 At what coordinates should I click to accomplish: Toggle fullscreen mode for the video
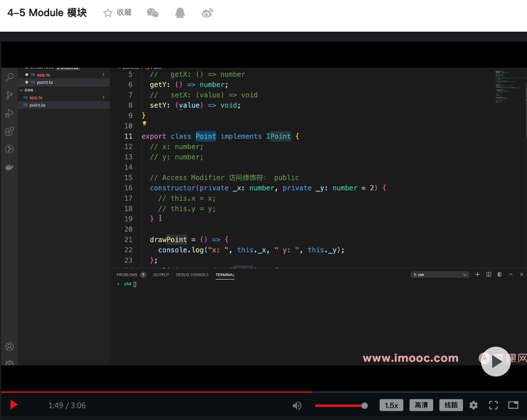pyautogui.click(x=493, y=406)
